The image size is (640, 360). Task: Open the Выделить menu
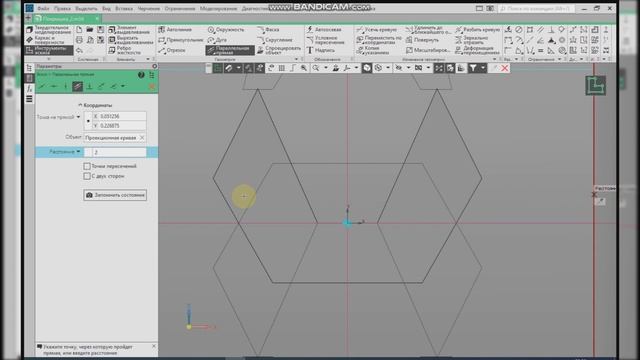pos(86,9)
